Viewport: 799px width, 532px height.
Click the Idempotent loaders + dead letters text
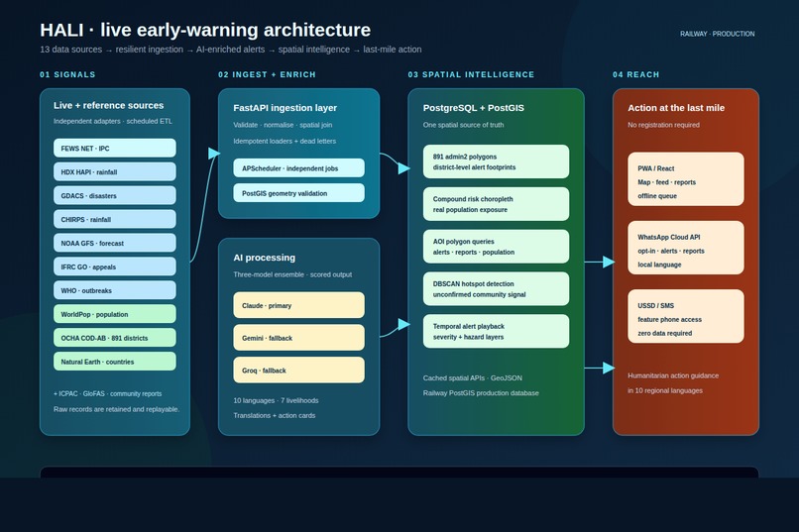coord(285,141)
